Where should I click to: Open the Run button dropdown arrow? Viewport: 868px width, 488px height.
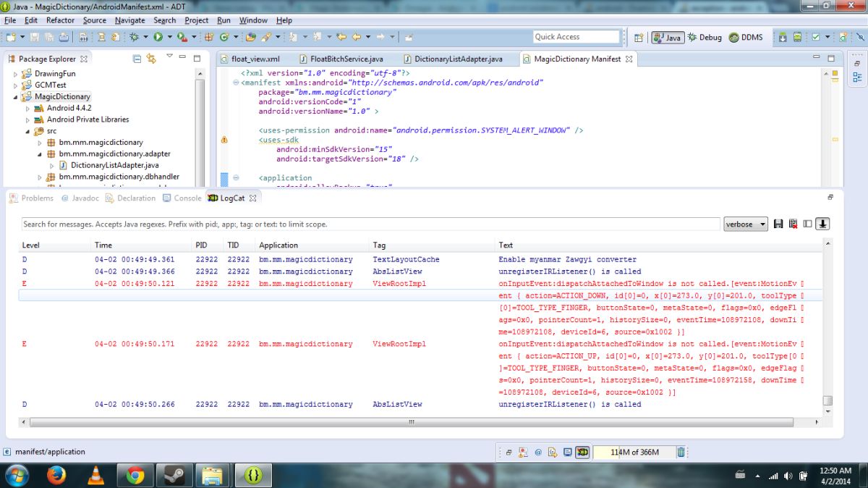click(x=170, y=37)
